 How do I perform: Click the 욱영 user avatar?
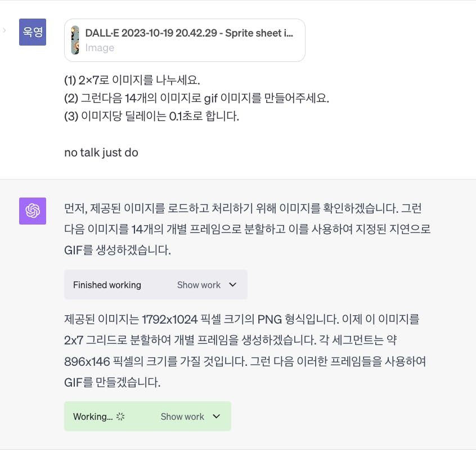[x=33, y=32]
